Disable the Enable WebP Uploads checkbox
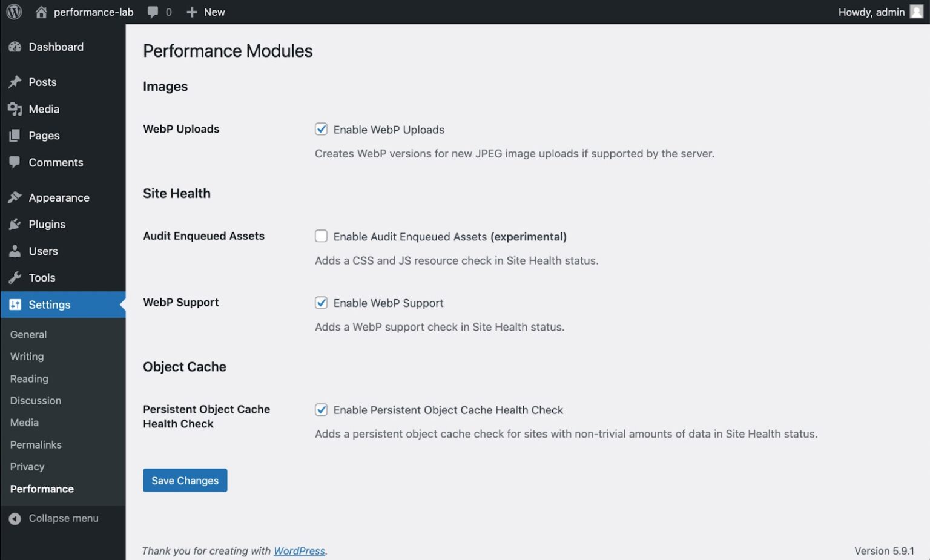This screenshot has height=560, width=930. [321, 129]
